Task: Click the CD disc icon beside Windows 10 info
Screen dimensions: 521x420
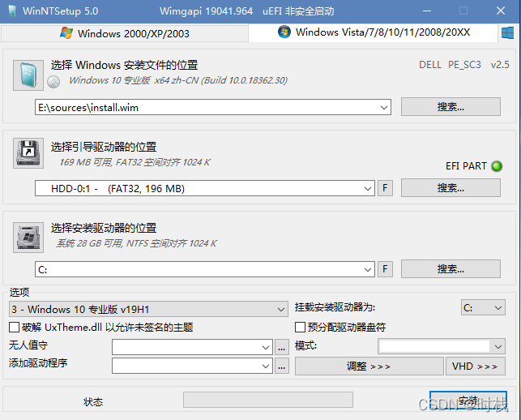Action: [53, 81]
